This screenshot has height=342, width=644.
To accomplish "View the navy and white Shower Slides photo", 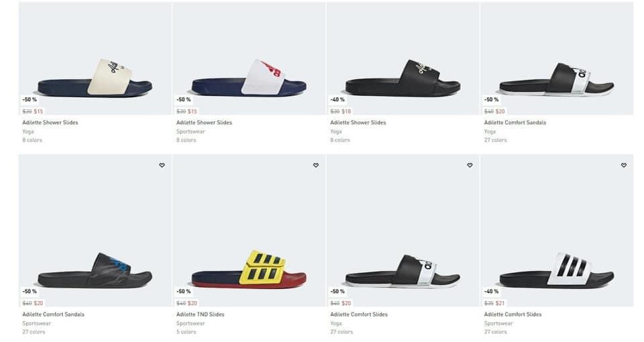I will [249, 59].
